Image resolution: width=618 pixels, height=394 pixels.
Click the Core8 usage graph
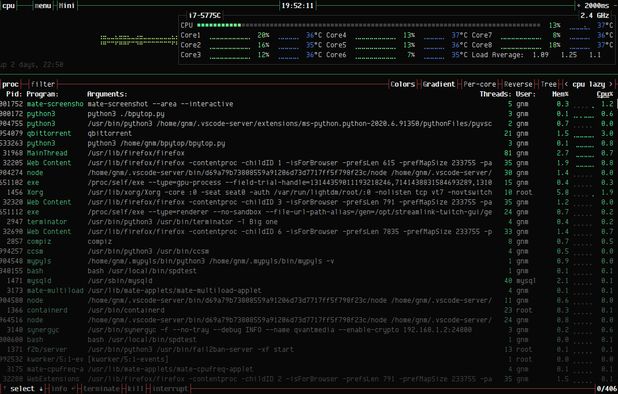pos(521,47)
